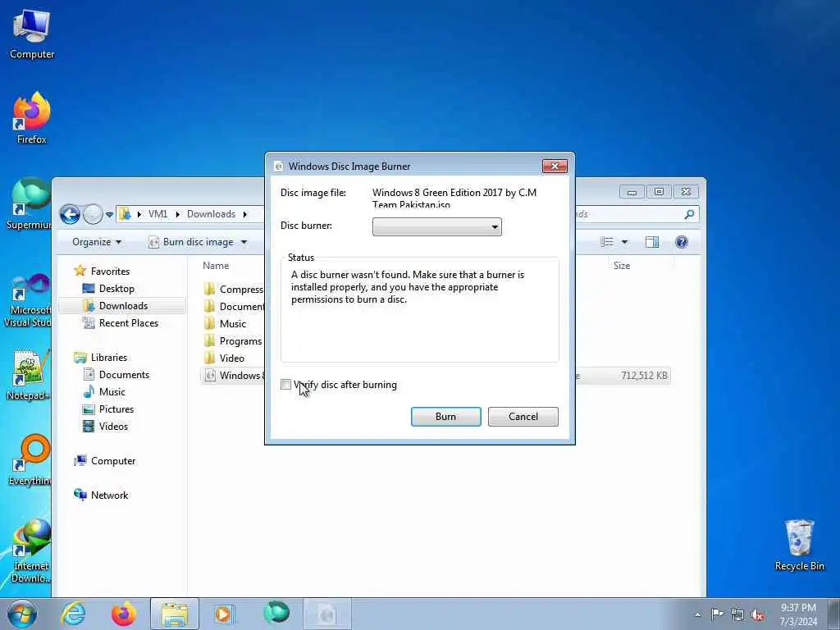Open recent locations dropdown in Explorer
Screen dimensions: 840x630
click(109, 214)
